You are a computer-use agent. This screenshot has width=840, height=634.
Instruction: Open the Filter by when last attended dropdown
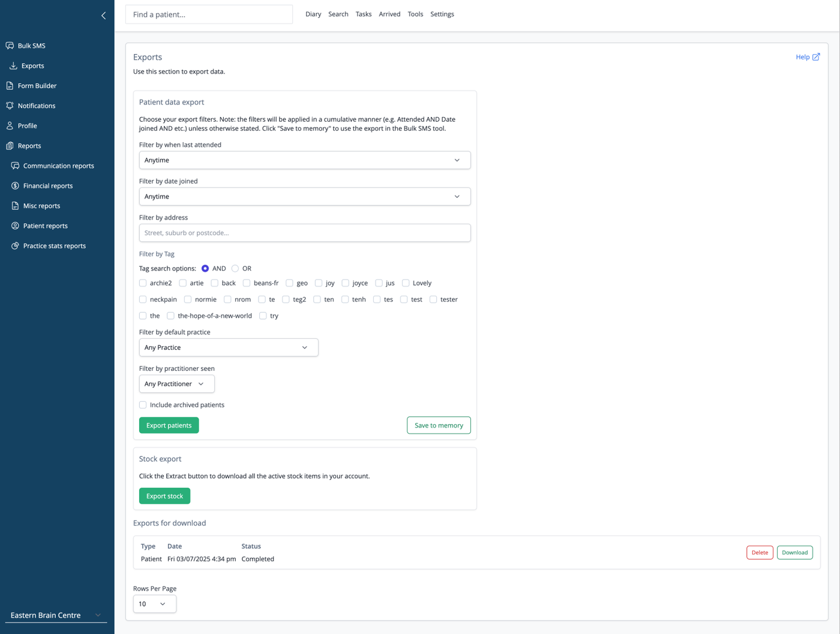(305, 160)
